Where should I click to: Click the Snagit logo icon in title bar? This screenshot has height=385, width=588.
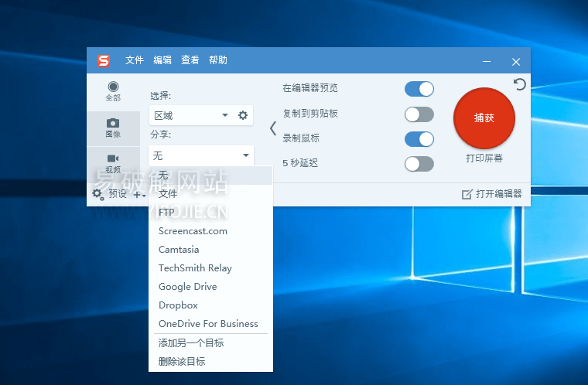(x=104, y=61)
